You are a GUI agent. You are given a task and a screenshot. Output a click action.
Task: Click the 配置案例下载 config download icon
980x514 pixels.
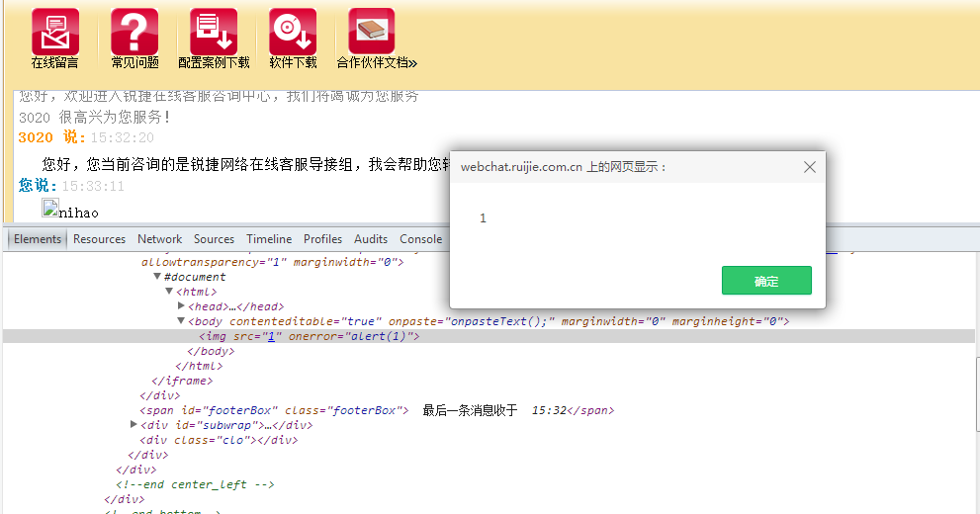[214, 32]
